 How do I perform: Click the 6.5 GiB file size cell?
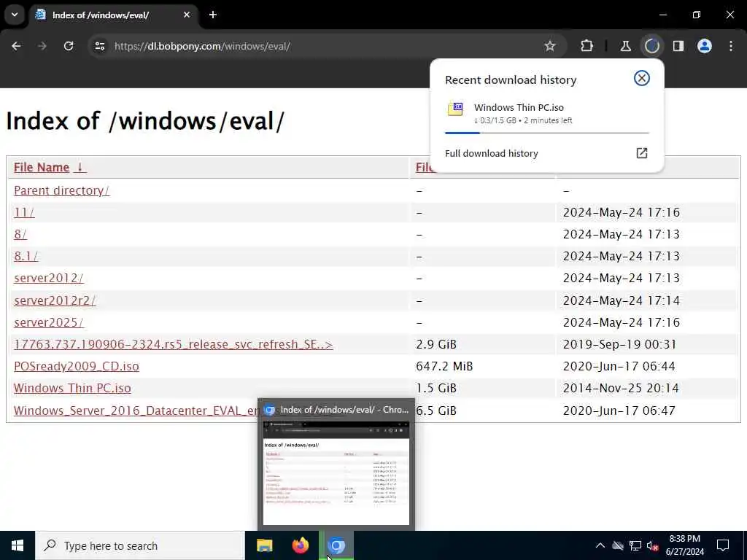(x=436, y=411)
